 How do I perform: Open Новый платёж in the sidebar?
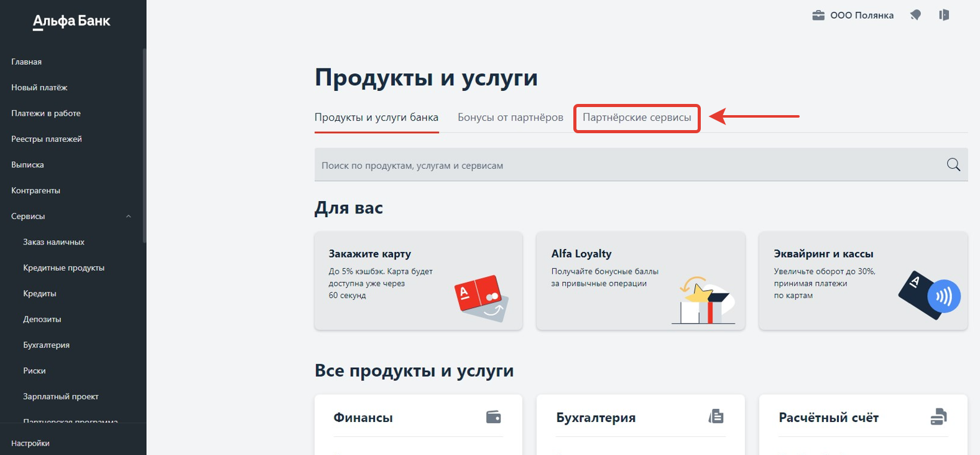[39, 88]
